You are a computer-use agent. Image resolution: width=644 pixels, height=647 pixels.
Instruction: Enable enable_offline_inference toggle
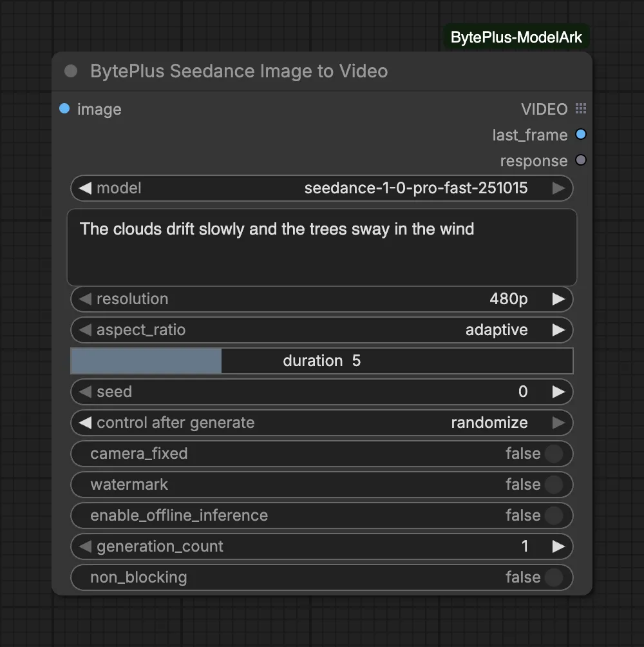tap(554, 516)
